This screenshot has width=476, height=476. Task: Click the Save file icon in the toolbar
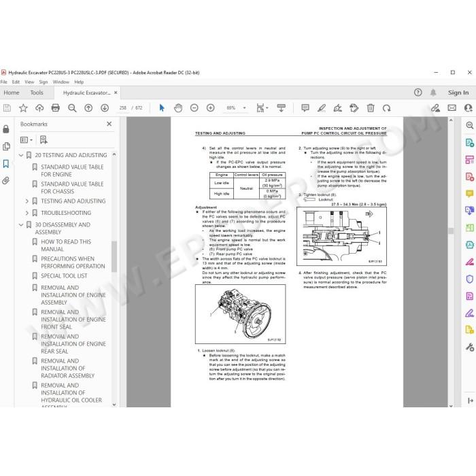pos(7,107)
